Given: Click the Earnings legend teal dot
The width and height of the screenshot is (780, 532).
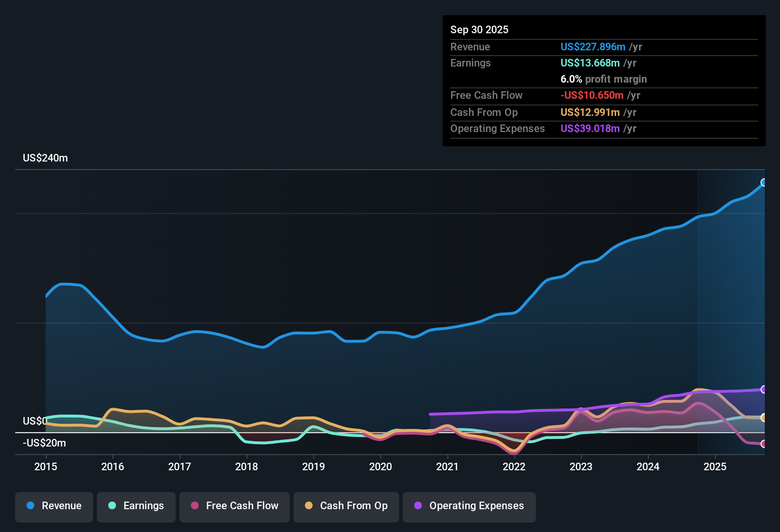Looking at the screenshot, I should [x=112, y=506].
